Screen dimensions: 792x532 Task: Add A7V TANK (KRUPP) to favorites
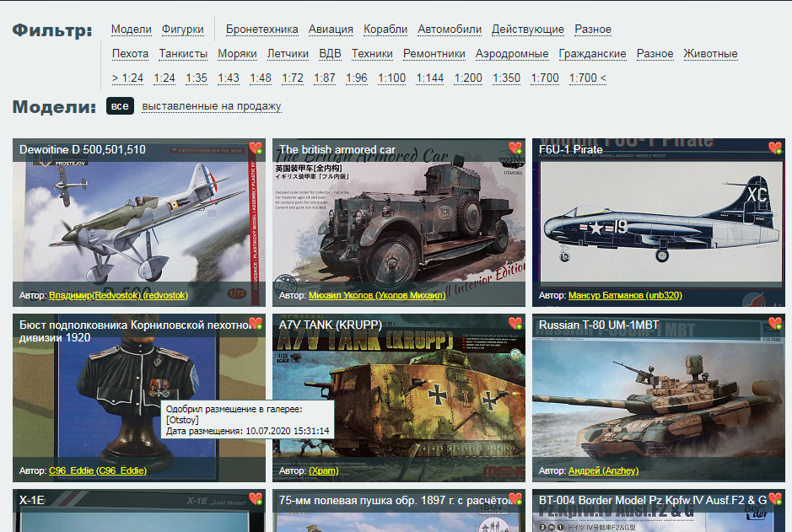[x=515, y=324]
